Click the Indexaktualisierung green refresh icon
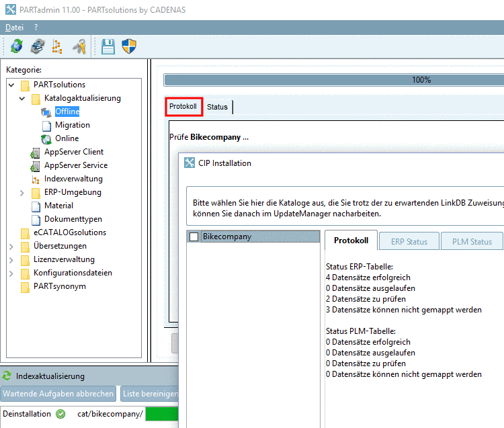The image size is (504, 428). click(7, 376)
